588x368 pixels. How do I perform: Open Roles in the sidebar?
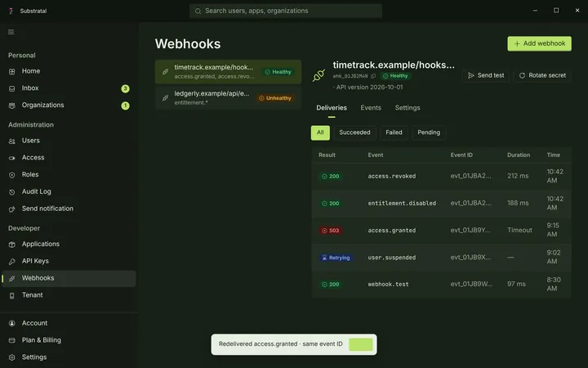click(69, 175)
